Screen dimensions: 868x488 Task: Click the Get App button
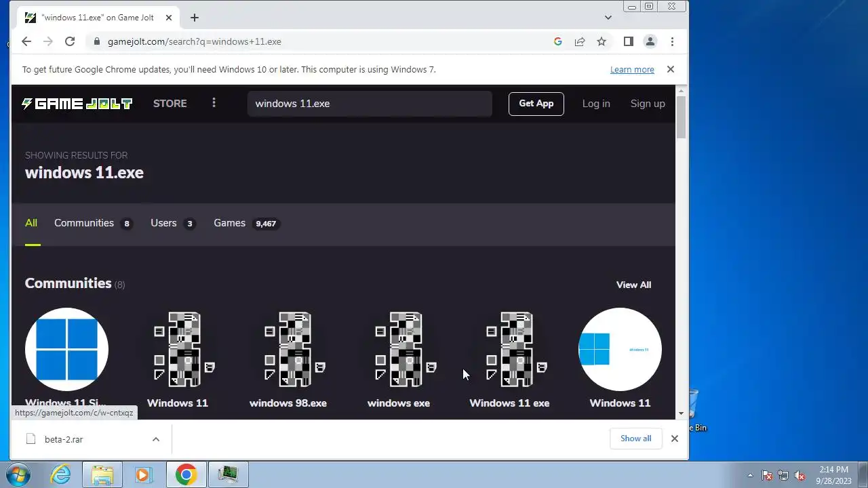coord(536,104)
